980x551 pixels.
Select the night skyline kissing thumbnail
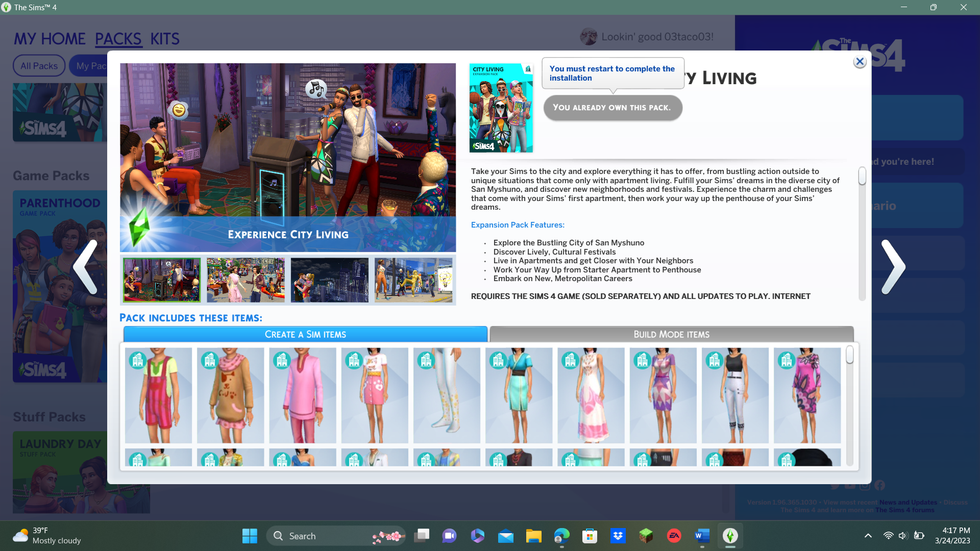329,280
